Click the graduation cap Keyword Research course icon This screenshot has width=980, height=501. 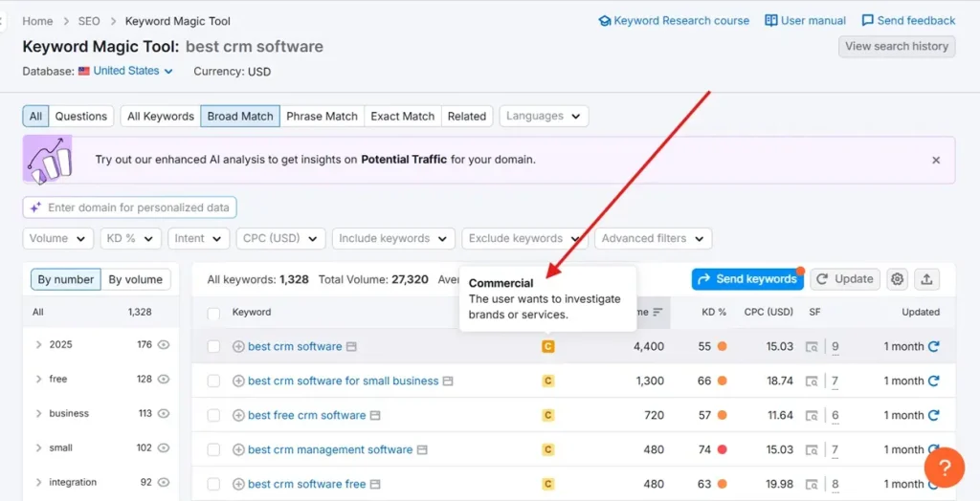[605, 21]
